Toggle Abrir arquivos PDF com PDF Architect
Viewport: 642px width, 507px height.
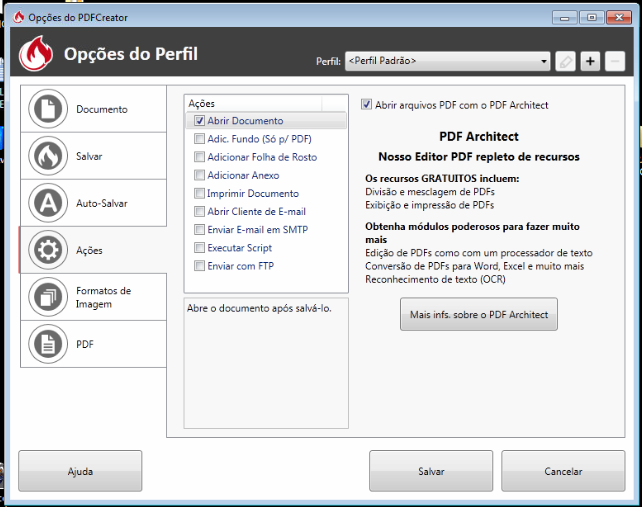pos(366,104)
